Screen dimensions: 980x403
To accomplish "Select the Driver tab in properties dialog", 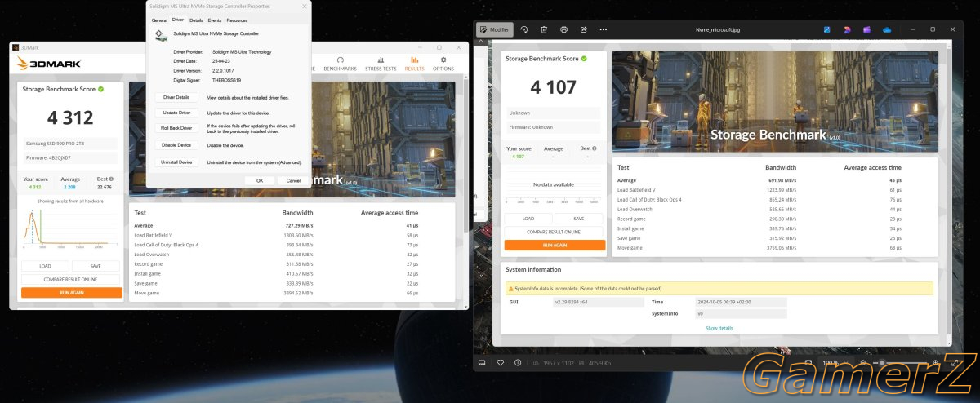I will (177, 20).
